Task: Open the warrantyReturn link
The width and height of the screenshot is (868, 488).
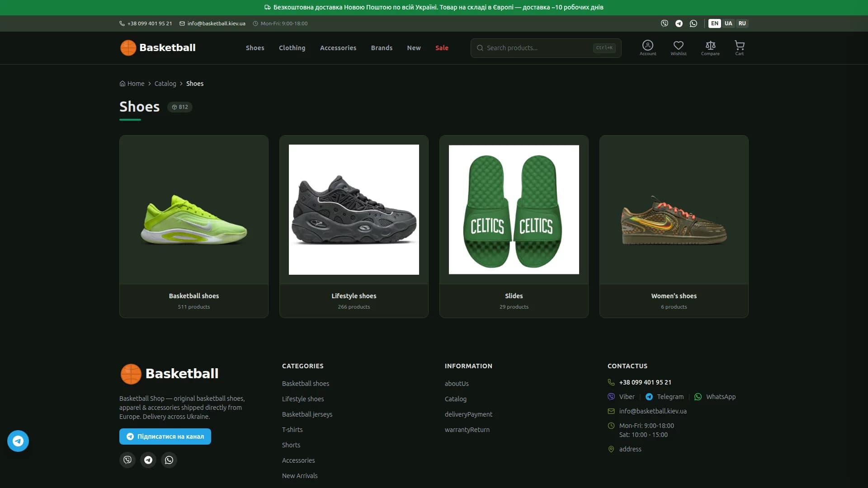Action: (x=467, y=430)
